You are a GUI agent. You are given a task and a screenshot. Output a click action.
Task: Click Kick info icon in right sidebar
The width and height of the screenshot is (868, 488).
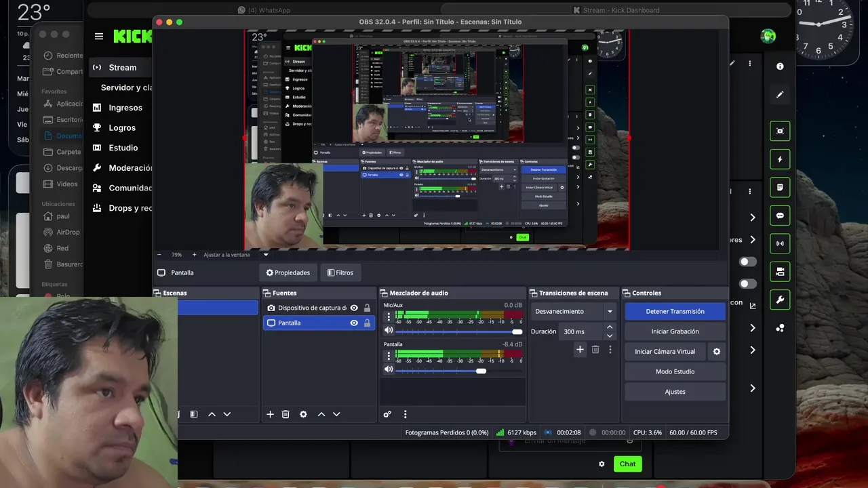pos(780,66)
